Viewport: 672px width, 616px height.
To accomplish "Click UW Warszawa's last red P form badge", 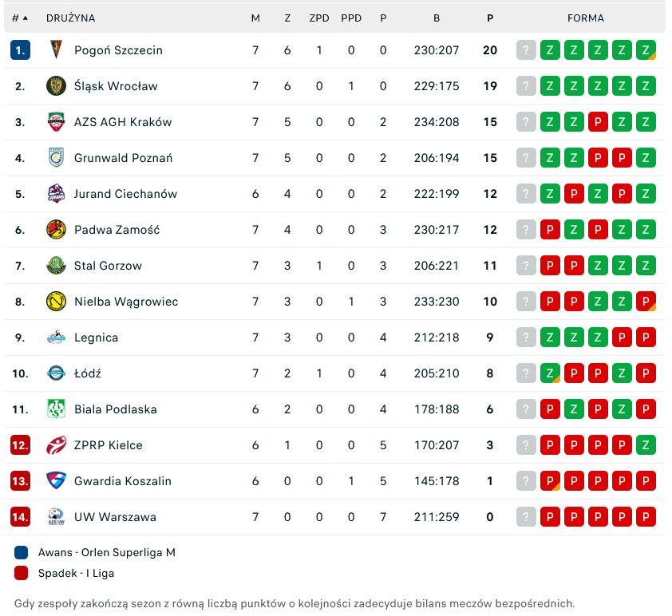I will pyautogui.click(x=646, y=517).
